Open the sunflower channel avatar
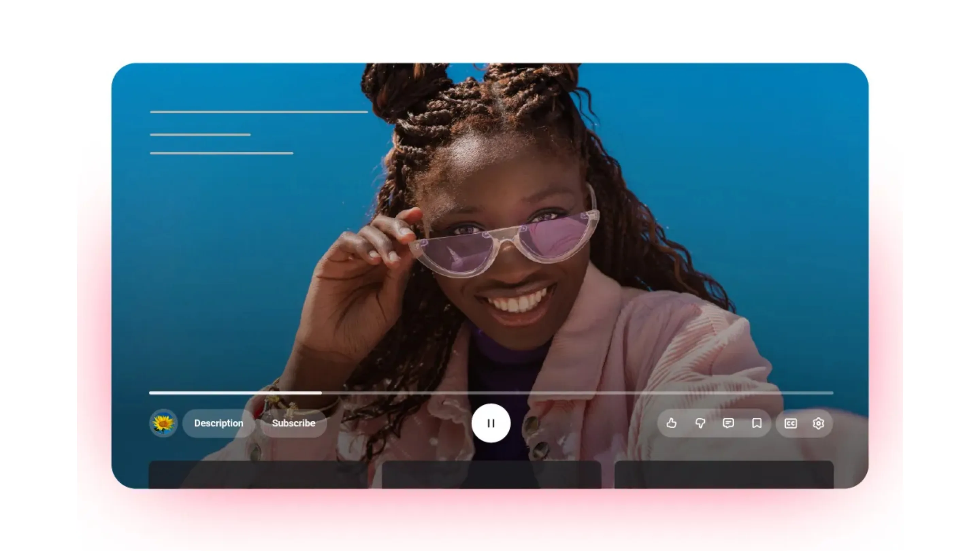 [x=163, y=423]
